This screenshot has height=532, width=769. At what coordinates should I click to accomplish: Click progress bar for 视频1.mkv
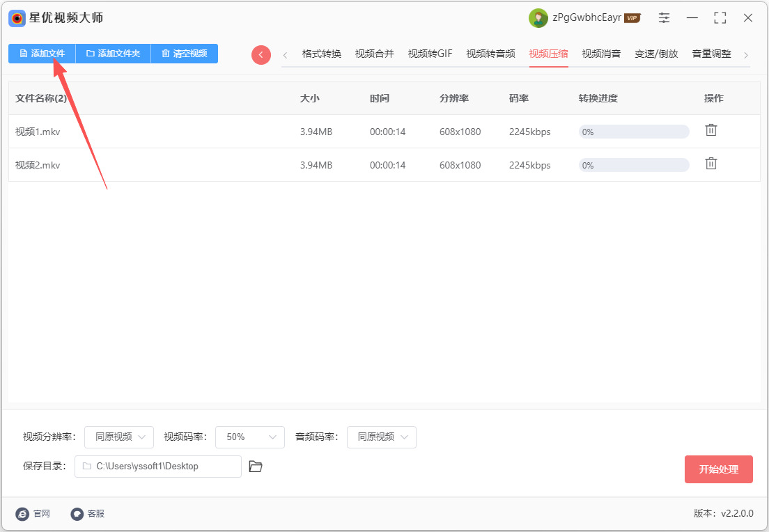point(634,132)
